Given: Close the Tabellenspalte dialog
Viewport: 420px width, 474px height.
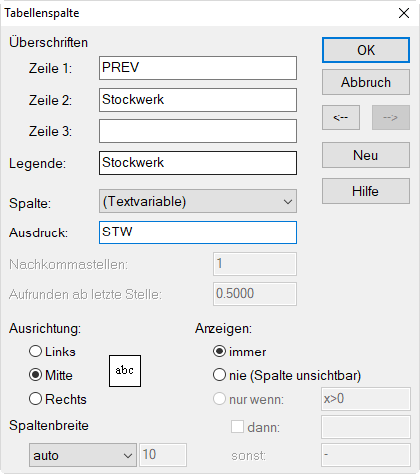Looking at the screenshot, I should tap(404, 13).
